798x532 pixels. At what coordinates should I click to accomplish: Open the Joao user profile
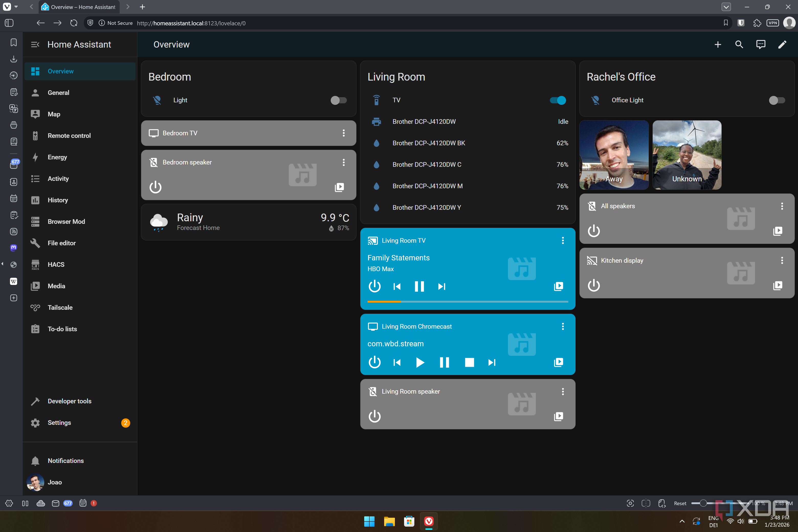80,482
